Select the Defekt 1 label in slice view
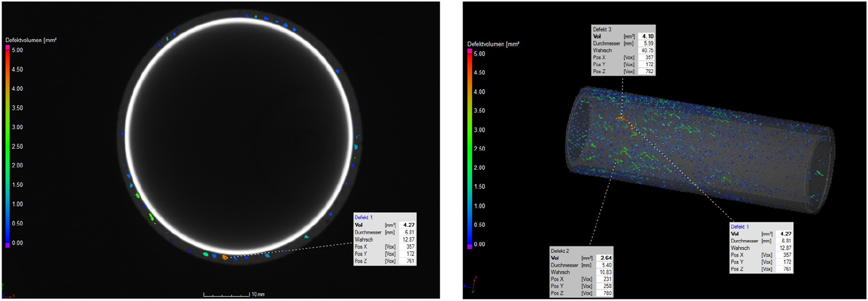This screenshot has height=301, width=868. tap(364, 217)
